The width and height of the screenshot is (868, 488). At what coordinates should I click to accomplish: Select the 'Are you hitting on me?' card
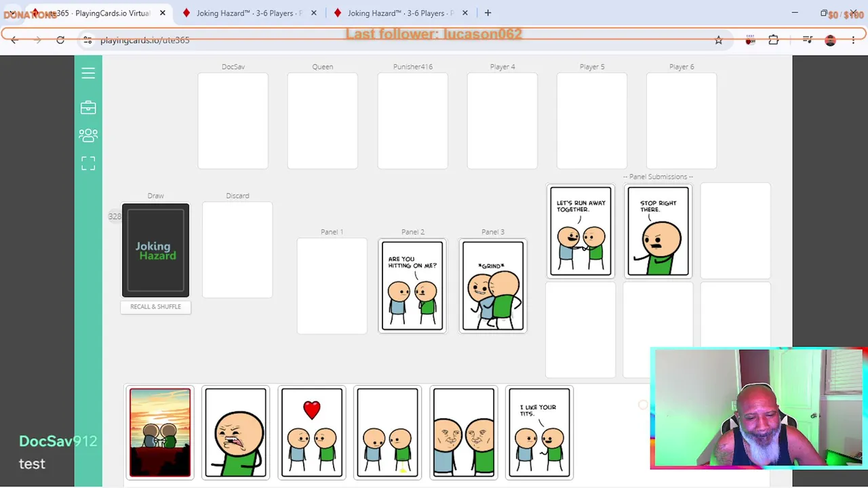(x=412, y=286)
